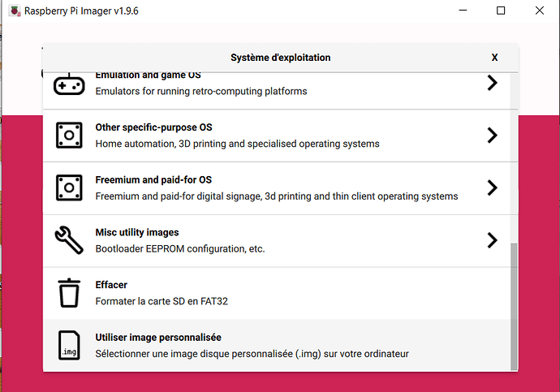The width and height of the screenshot is (560, 392).
Task: Click the trash can icon for Effacer
Action: [69, 293]
